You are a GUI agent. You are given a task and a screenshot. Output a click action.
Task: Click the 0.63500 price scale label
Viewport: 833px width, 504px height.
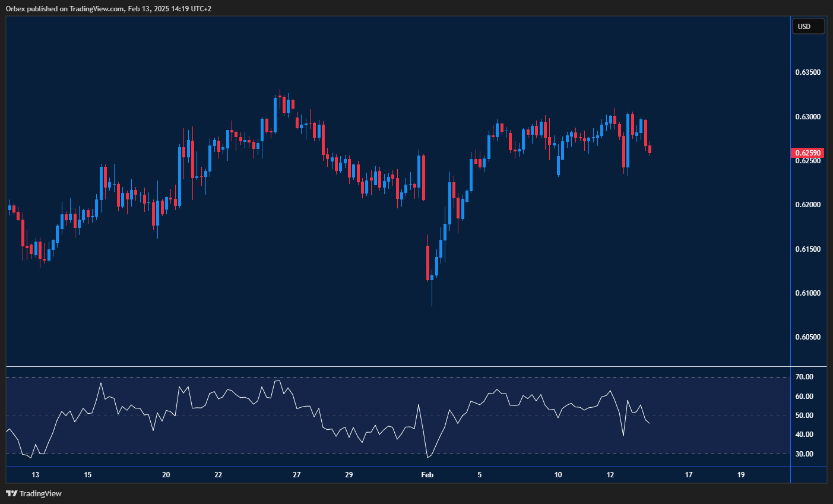point(807,72)
